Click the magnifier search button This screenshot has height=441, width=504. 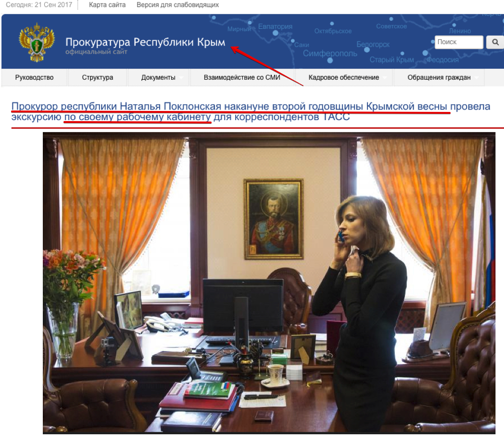(495, 42)
